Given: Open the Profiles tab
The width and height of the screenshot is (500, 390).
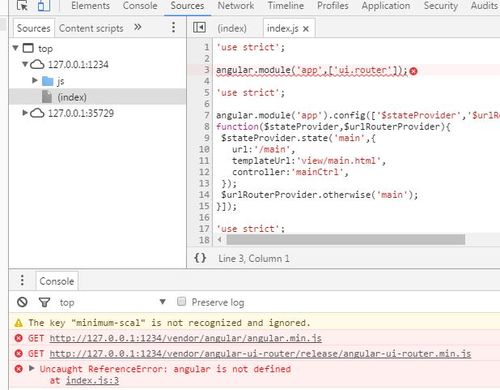Looking at the screenshot, I should 333,6.
